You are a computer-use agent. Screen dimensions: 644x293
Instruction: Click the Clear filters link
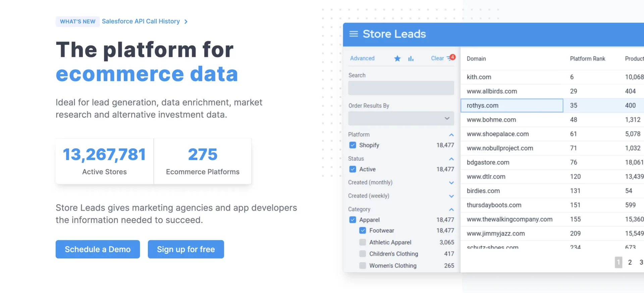pyautogui.click(x=437, y=58)
